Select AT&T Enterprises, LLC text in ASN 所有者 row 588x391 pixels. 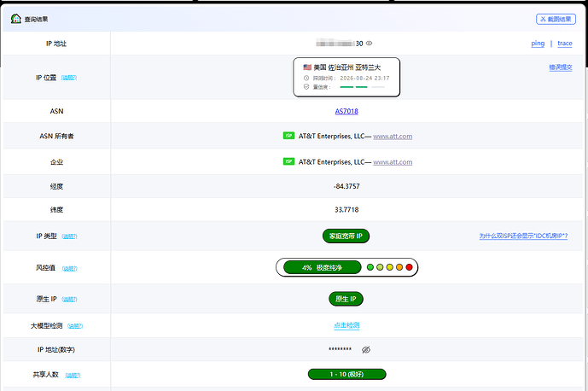pyautogui.click(x=331, y=137)
